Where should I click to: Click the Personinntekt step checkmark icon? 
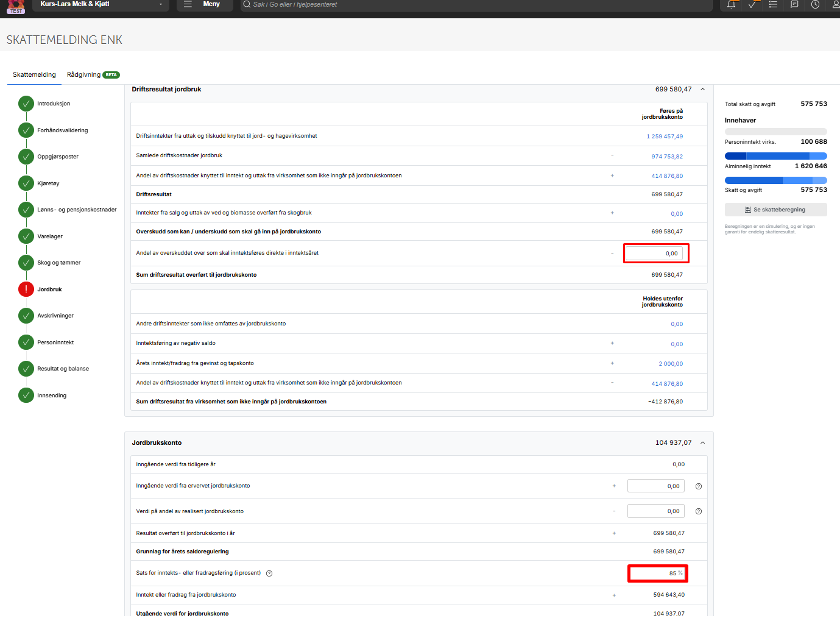click(x=26, y=342)
